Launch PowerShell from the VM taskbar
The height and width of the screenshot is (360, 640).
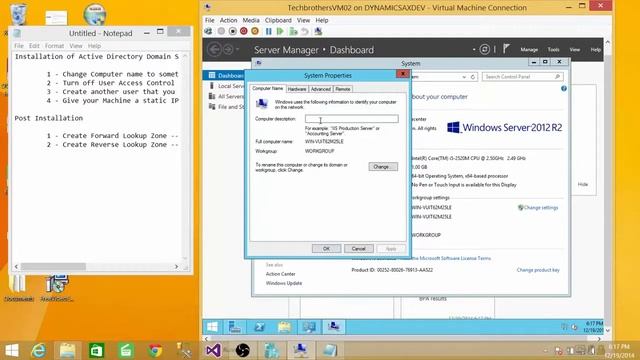point(260,327)
